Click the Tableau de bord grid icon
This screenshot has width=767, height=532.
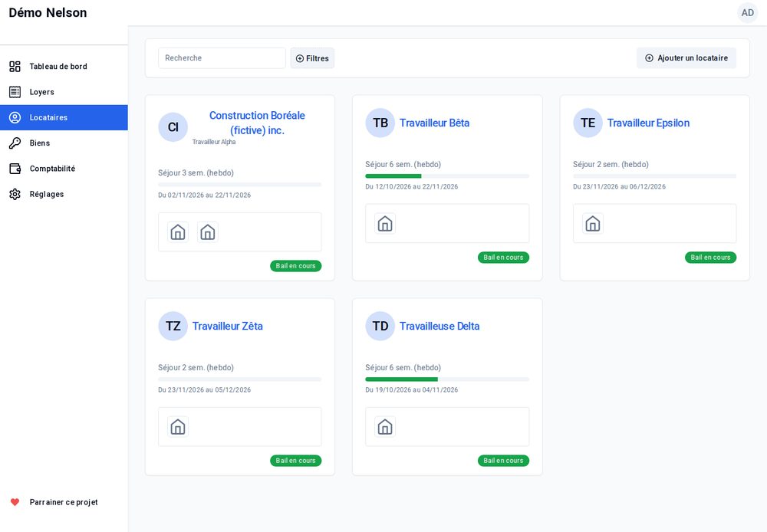pos(15,67)
